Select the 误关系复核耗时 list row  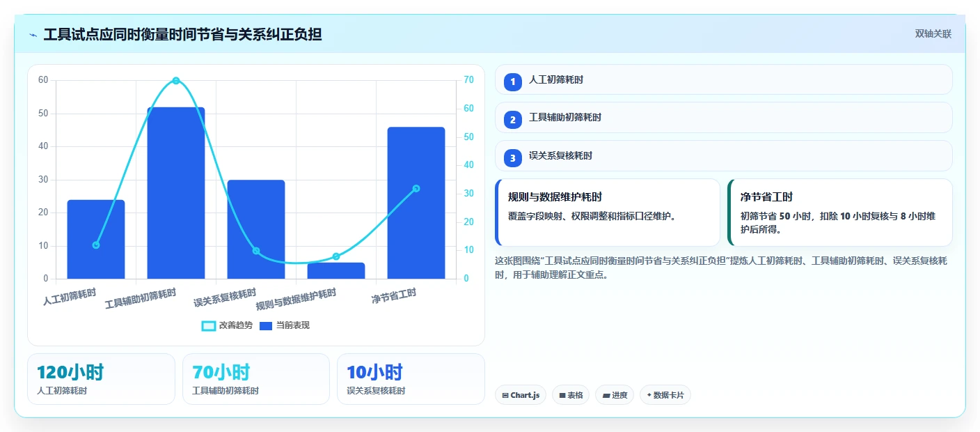click(x=723, y=156)
